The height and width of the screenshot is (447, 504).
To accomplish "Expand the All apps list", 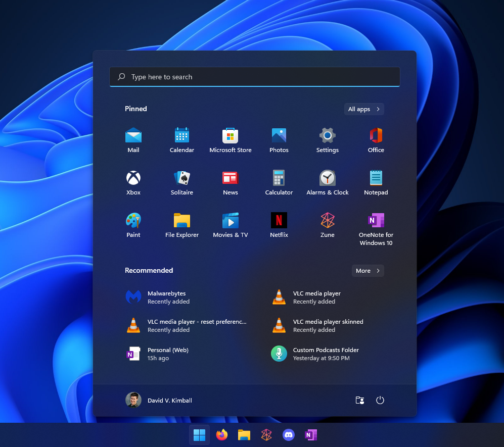I will [x=364, y=109].
